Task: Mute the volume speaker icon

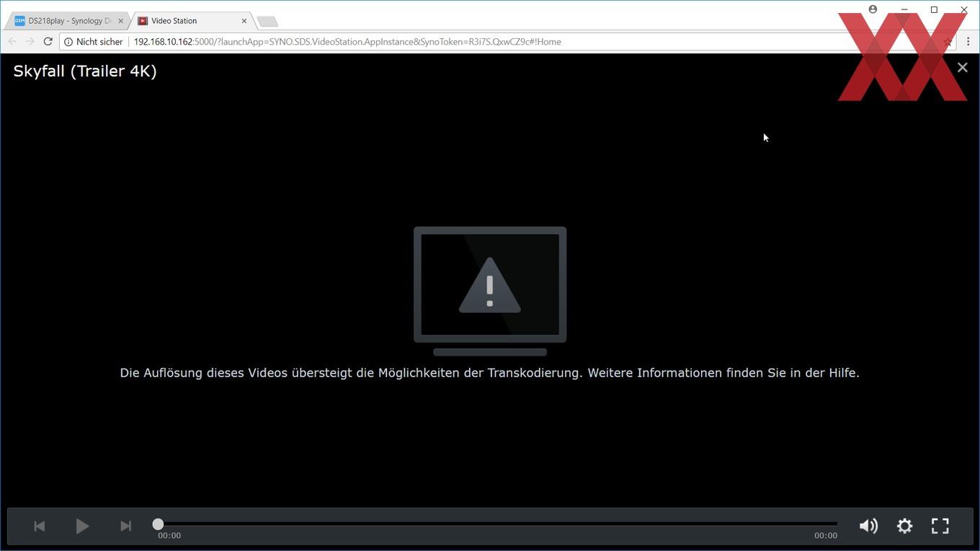Action: click(869, 526)
